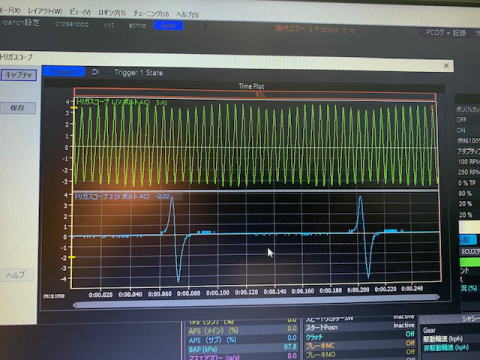Open the ロギング menu
This screenshot has height=360, width=480.
pyautogui.click(x=112, y=13)
